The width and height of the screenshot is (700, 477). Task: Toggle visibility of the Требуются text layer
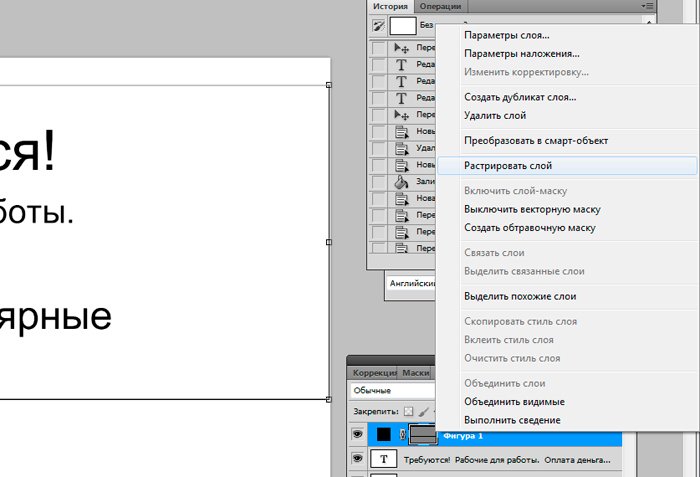point(358,458)
